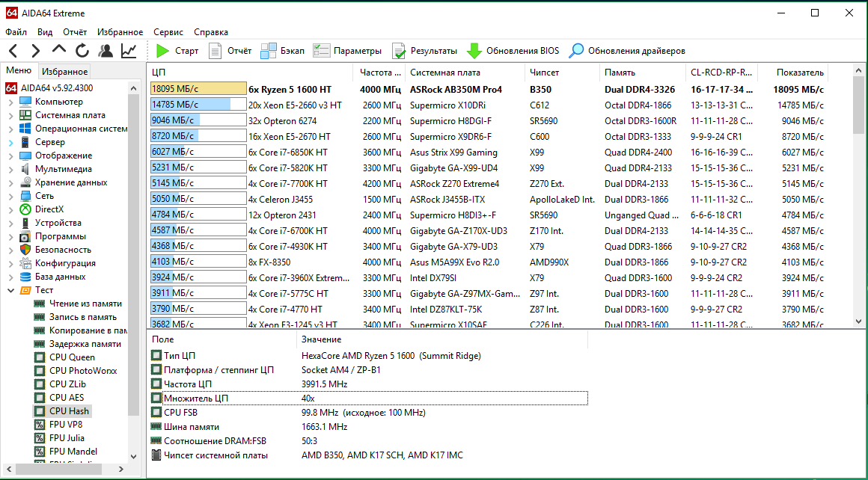Go forward with the right arrow toolbar icon

(35, 51)
